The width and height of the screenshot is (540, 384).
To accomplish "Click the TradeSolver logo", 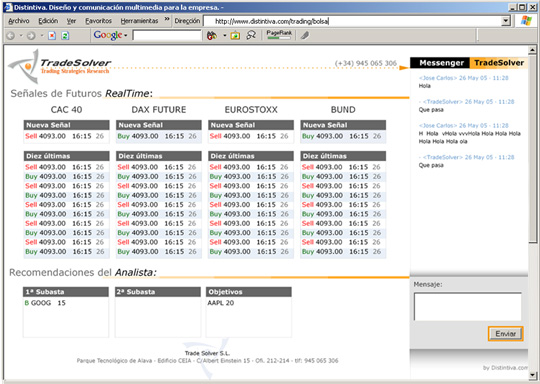I will click(59, 66).
